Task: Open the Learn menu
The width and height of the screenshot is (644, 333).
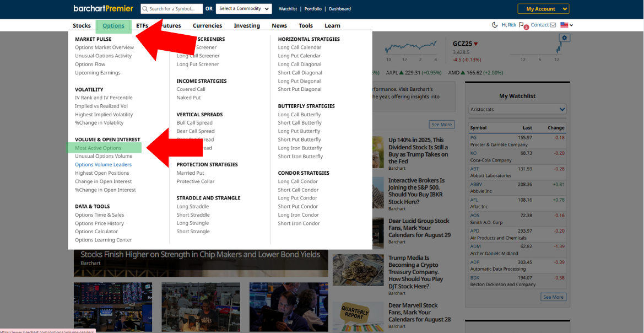Action: (332, 25)
